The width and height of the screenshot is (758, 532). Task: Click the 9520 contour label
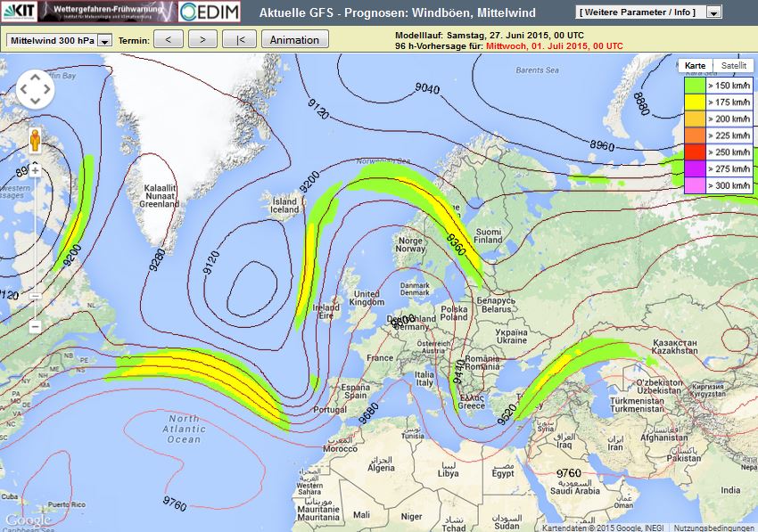(507, 414)
